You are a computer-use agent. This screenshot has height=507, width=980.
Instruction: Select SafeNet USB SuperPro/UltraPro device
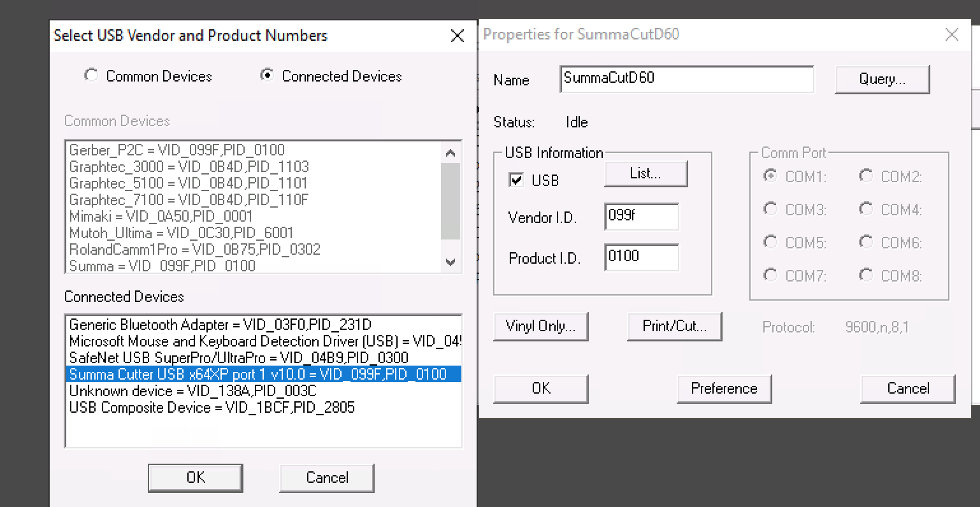(264, 358)
